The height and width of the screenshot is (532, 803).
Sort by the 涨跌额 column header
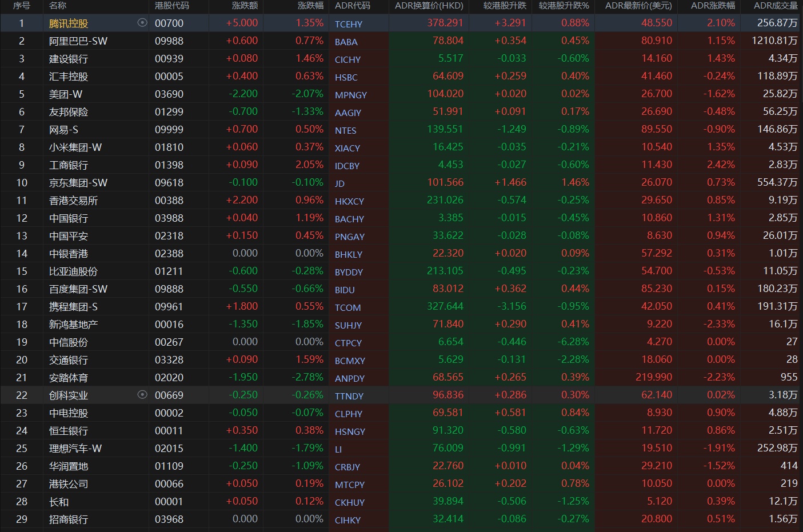point(245,6)
